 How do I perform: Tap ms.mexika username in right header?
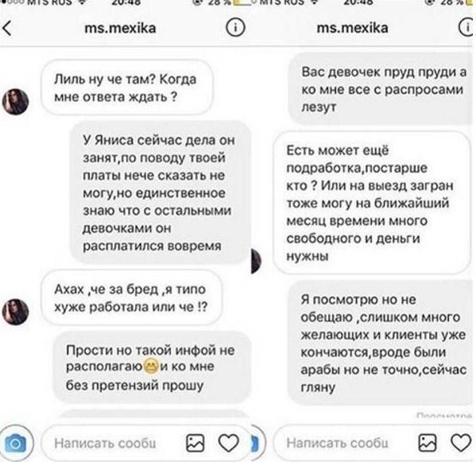click(352, 28)
